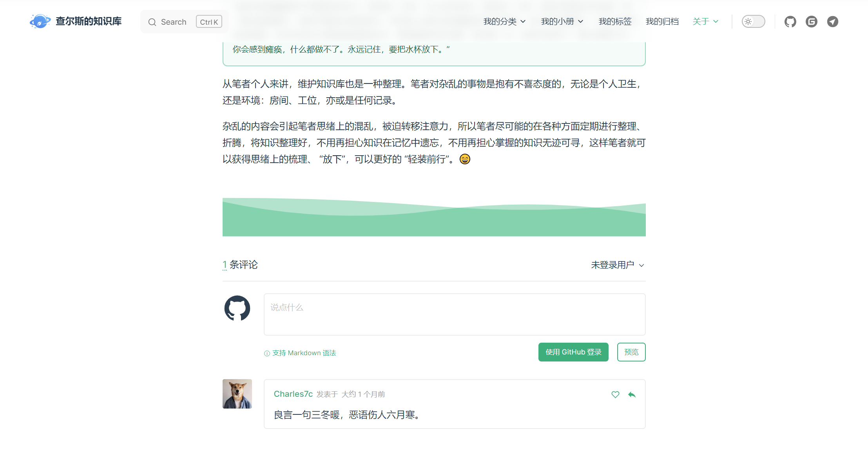Open the Telegram paper plane icon
The height and width of the screenshot is (465, 868).
click(x=832, y=22)
